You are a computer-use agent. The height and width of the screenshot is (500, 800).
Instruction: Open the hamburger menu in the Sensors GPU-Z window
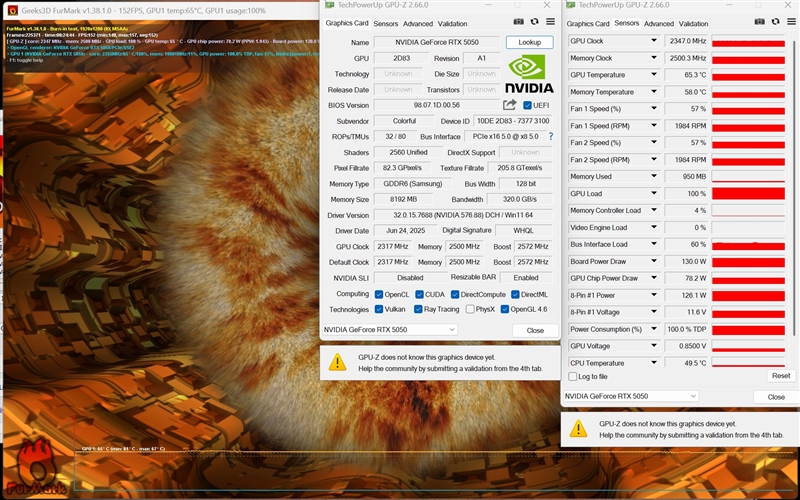791,21
